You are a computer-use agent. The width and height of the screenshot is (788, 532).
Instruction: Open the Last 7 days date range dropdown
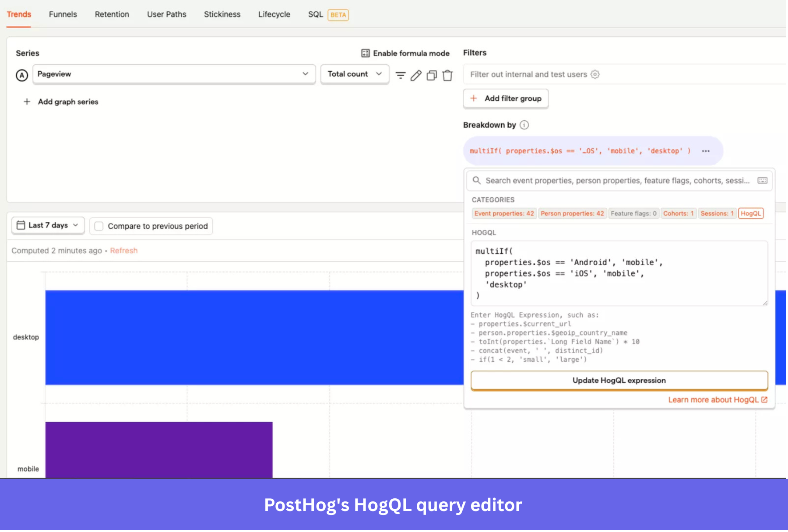pyautogui.click(x=48, y=225)
